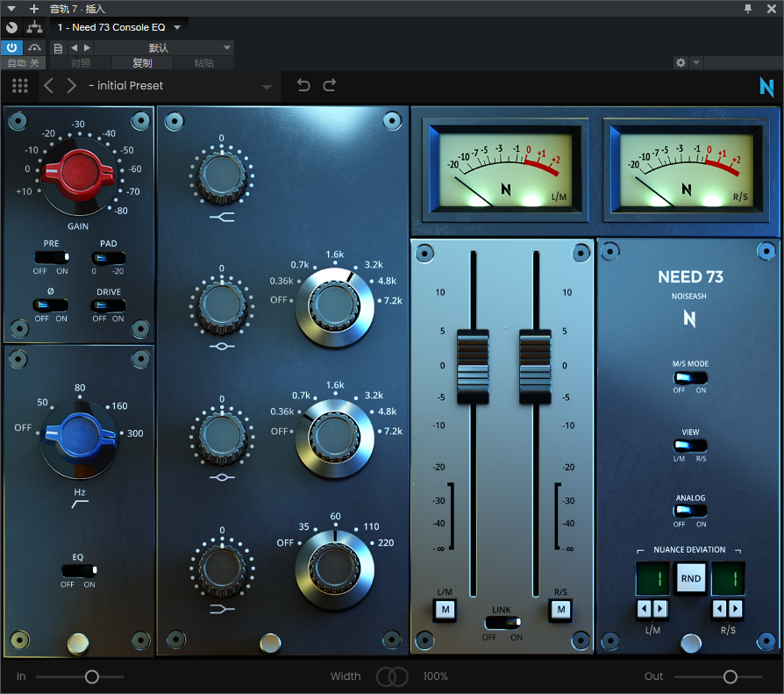Click the 粘贴 paste button
Screen dimensions: 784x694
tap(203, 63)
